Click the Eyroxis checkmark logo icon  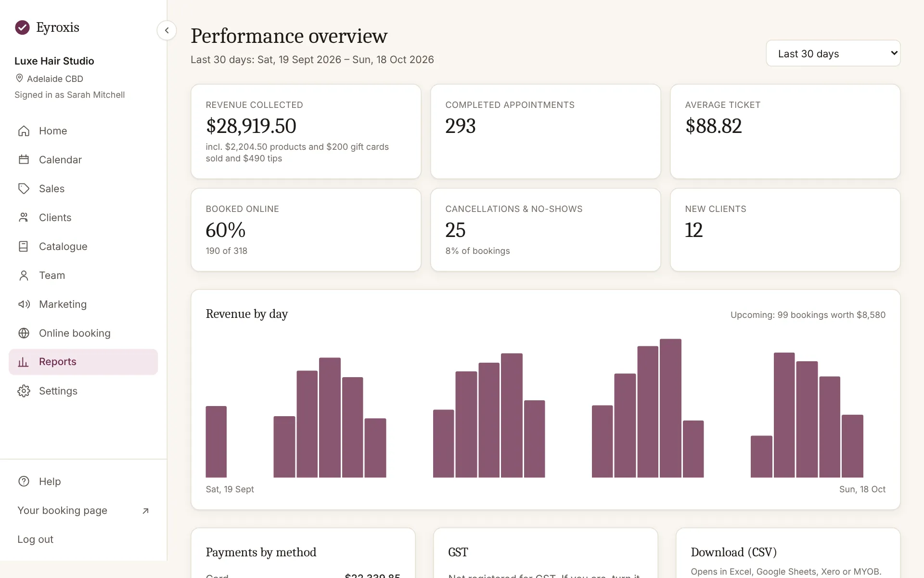pos(22,27)
